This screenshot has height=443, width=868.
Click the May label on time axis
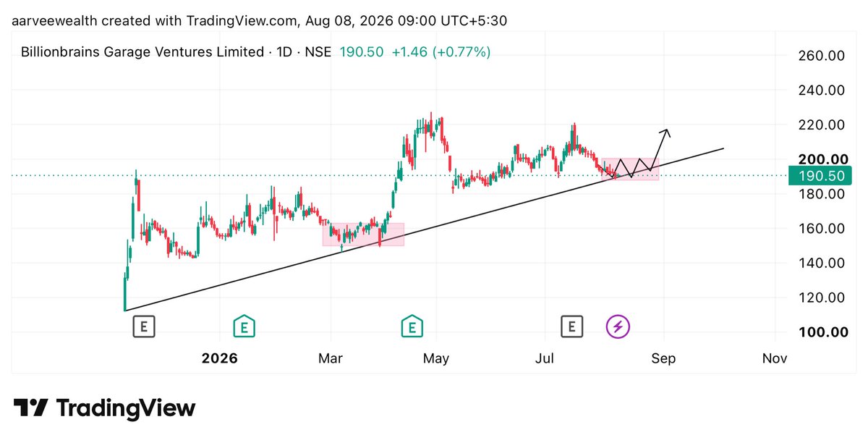point(437,358)
